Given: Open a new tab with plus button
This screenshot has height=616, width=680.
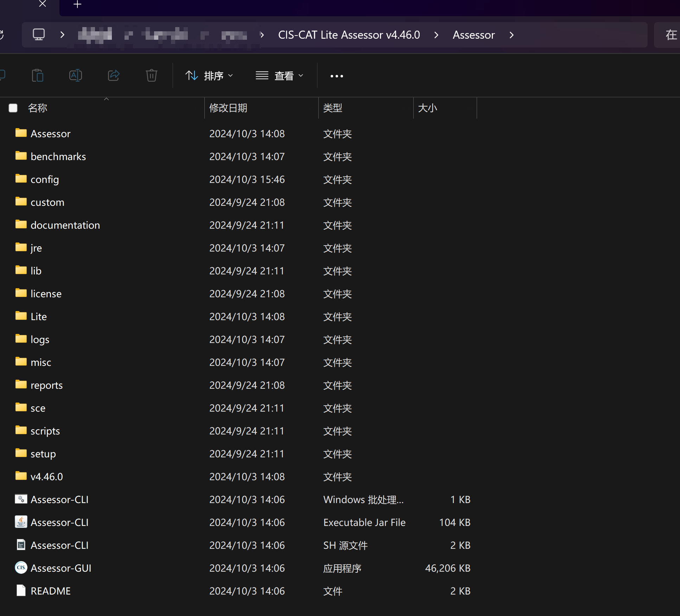Looking at the screenshot, I should click(77, 5).
